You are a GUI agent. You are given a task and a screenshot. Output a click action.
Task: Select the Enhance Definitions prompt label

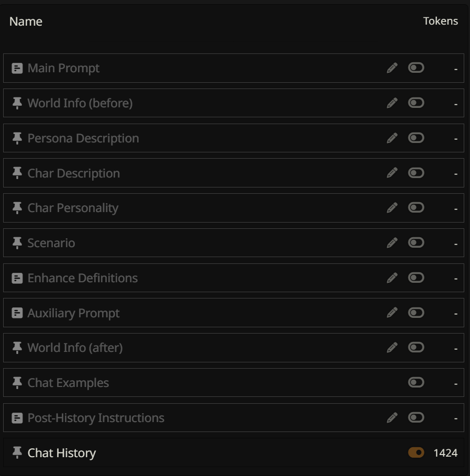83,278
